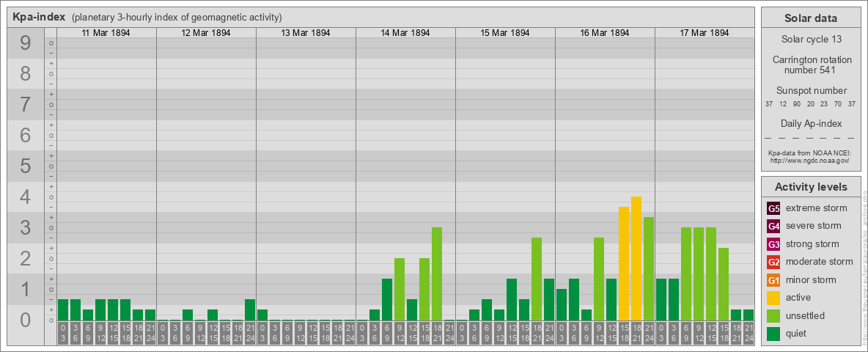Click the 'severe storm' legend label
This screenshot has width=868, height=352.
coord(814,226)
